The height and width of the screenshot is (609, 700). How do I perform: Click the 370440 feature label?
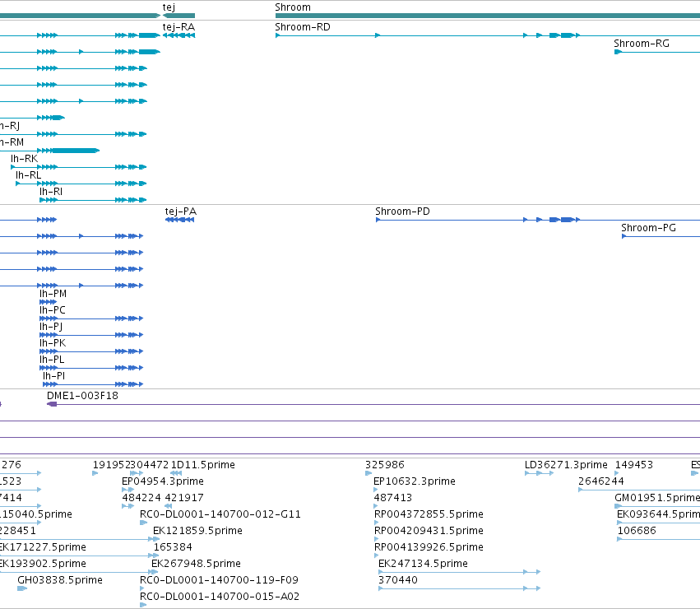(398, 581)
